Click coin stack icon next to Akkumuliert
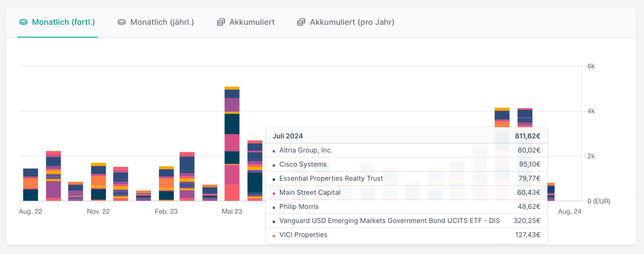This screenshot has height=254, width=644. click(221, 22)
